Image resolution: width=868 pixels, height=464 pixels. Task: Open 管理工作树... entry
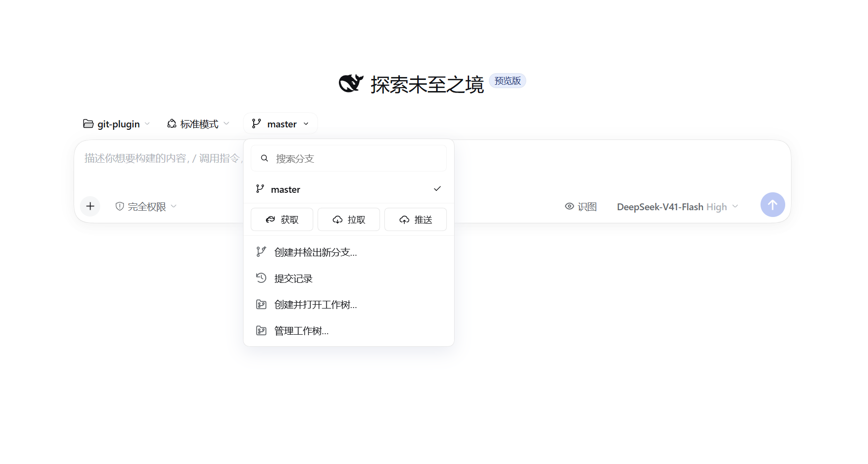tap(349, 330)
